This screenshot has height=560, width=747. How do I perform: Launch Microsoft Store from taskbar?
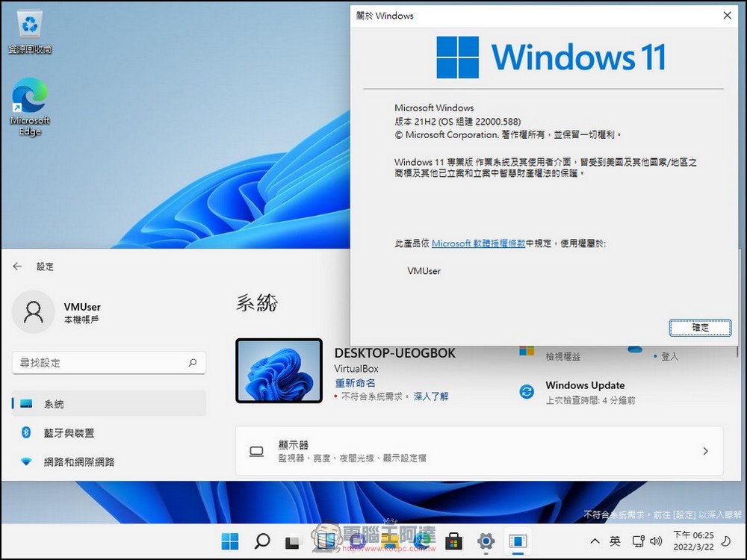point(453,541)
